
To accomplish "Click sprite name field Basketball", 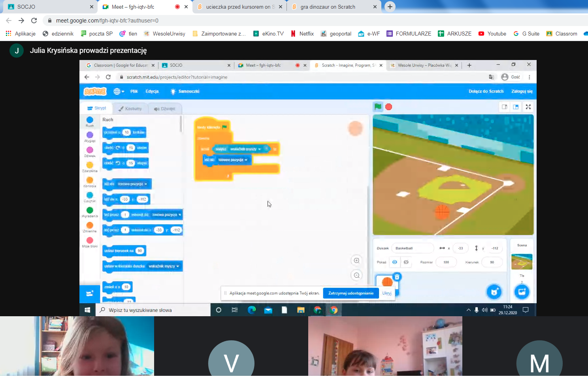I will pos(413,248).
